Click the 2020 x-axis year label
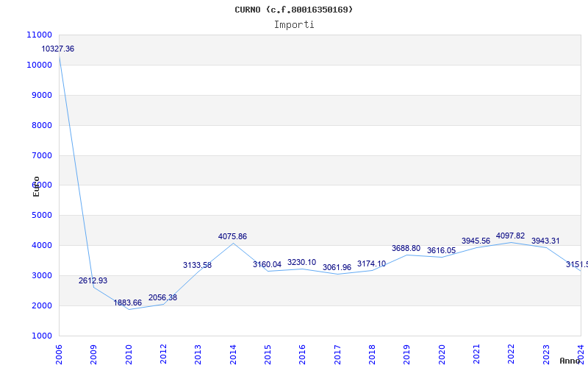This screenshot has width=588, height=368. (442, 355)
